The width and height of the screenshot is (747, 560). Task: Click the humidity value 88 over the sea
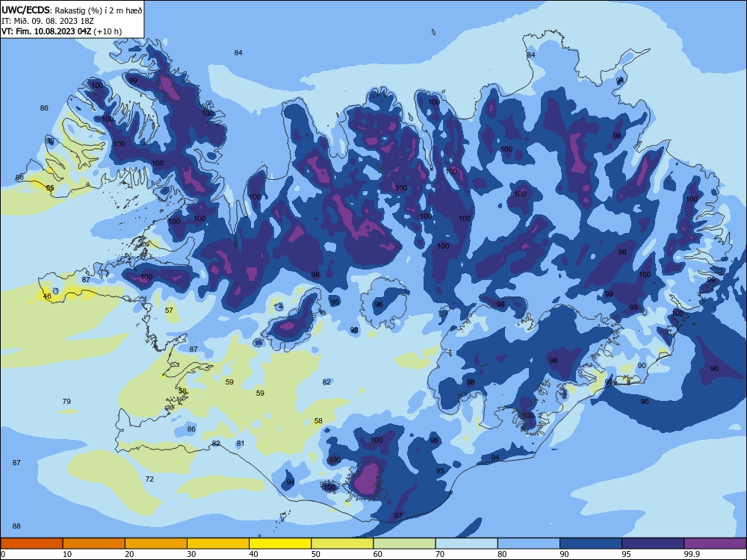pyautogui.click(x=16, y=526)
